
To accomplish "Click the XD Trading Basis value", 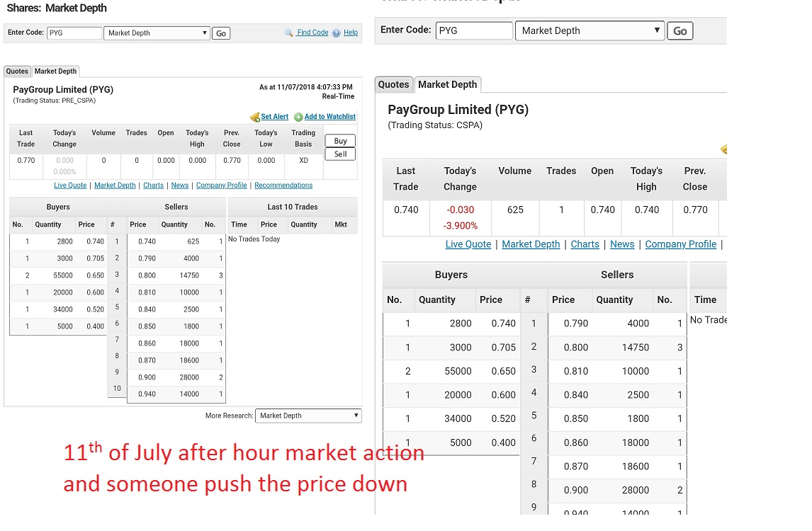I will tap(303, 161).
